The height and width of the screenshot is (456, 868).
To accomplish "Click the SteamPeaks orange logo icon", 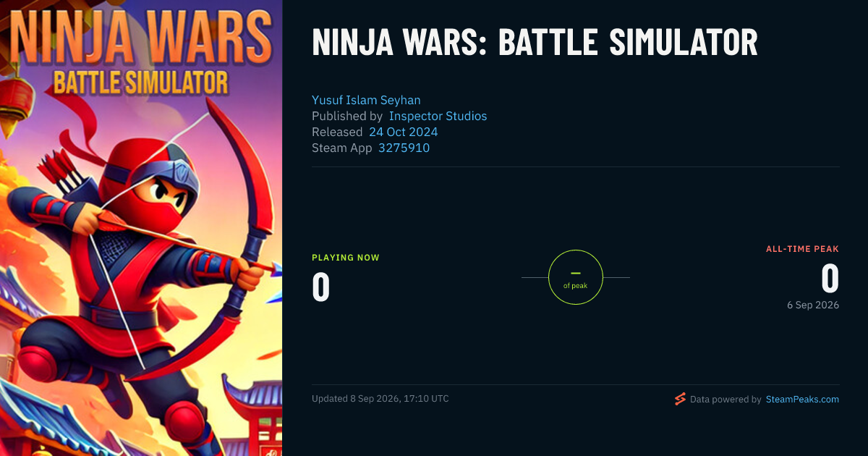I will pyautogui.click(x=680, y=399).
